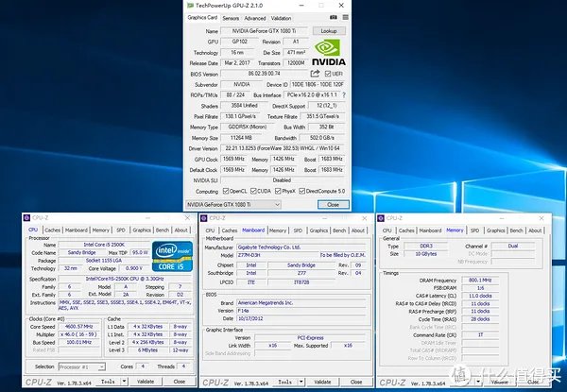Click the Close button in GPU-Z
567x392 pixels.
coord(333,204)
